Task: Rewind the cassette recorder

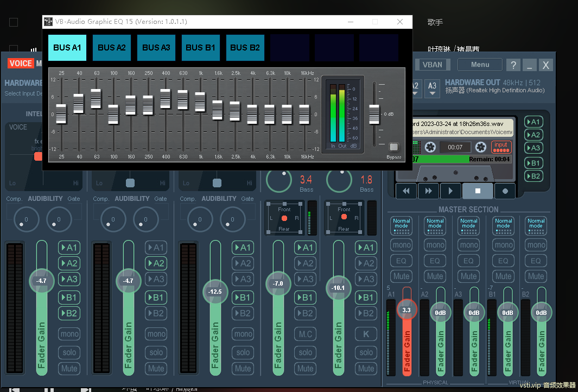Action: coord(406,191)
